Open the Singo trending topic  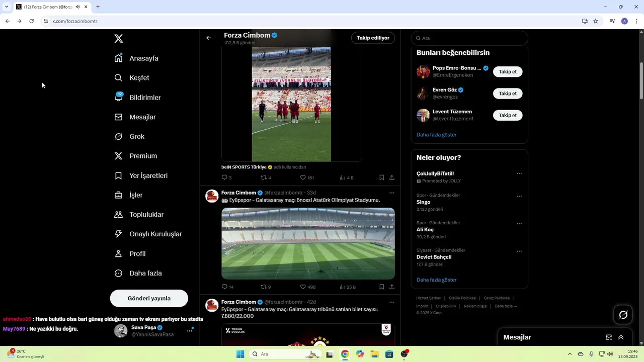(423, 202)
